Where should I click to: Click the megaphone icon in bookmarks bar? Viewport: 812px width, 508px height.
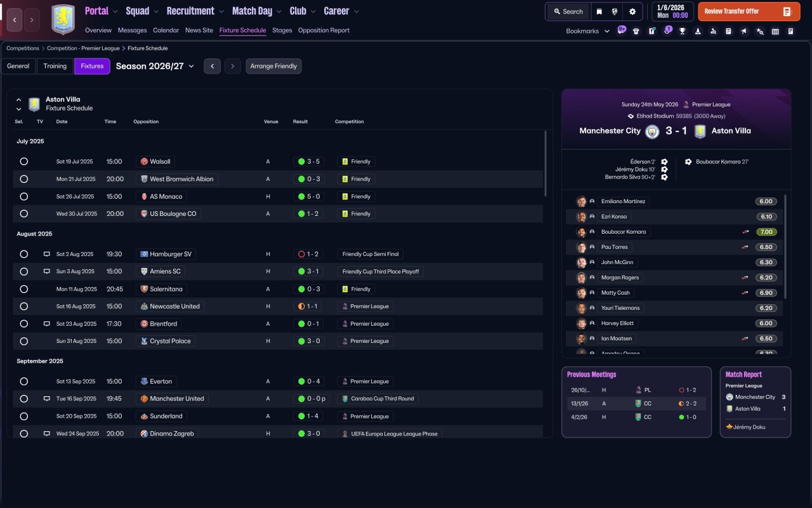(744, 31)
